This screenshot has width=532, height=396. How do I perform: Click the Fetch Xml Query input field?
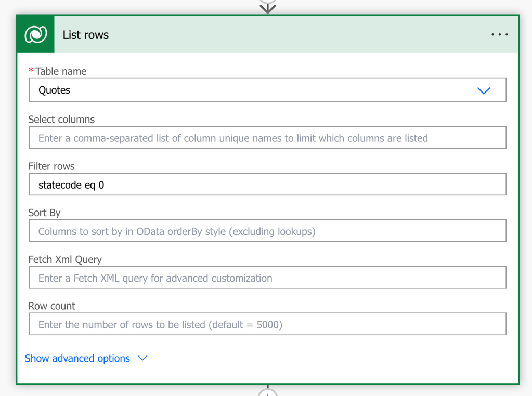[267, 278]
